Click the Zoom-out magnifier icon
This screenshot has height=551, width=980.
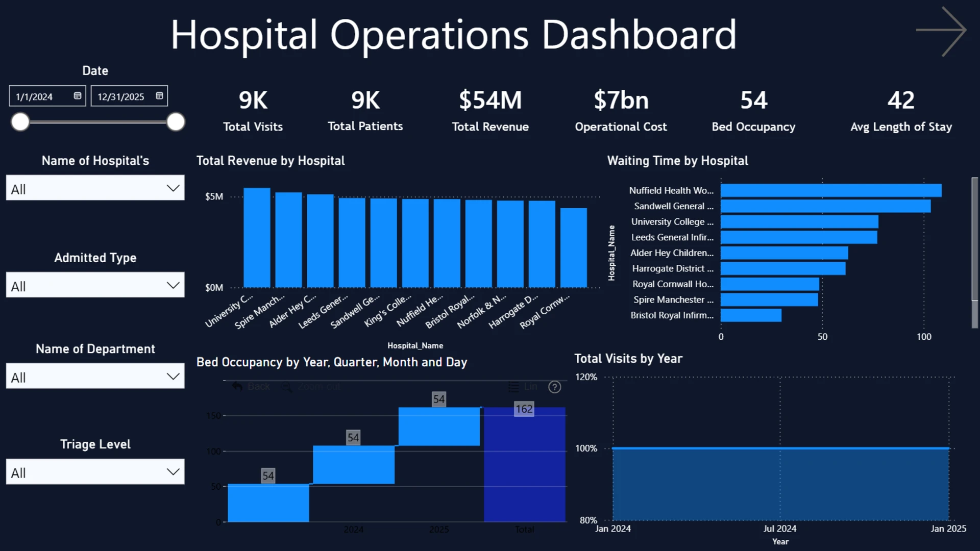coord(287,387)
